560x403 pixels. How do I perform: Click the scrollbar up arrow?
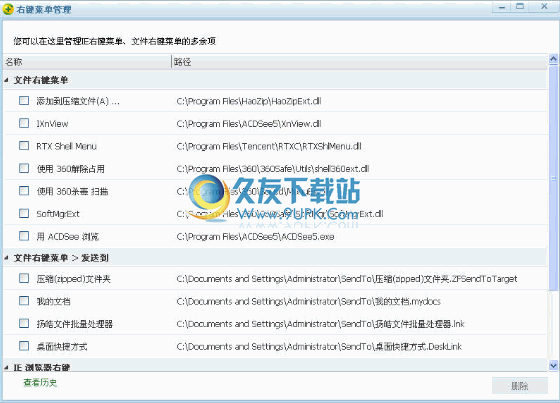[x=553, y=59]
